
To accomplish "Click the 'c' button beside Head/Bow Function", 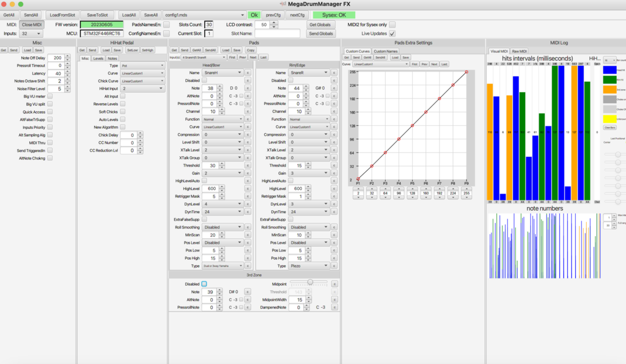I will 248,119.
